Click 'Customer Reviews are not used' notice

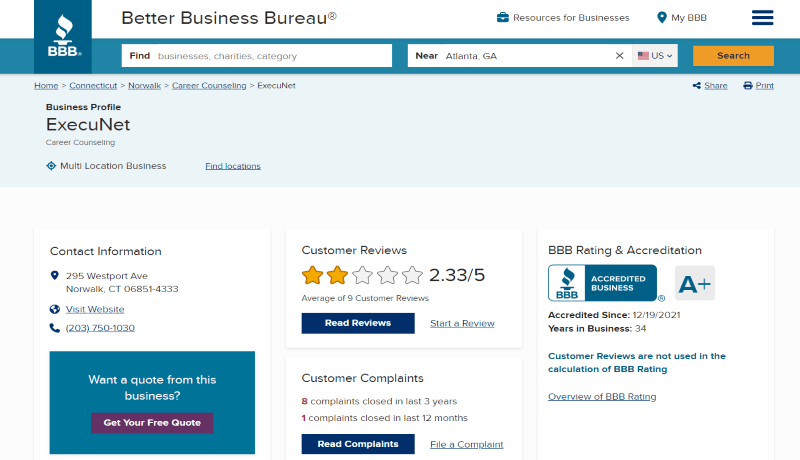tap(637, 363)
